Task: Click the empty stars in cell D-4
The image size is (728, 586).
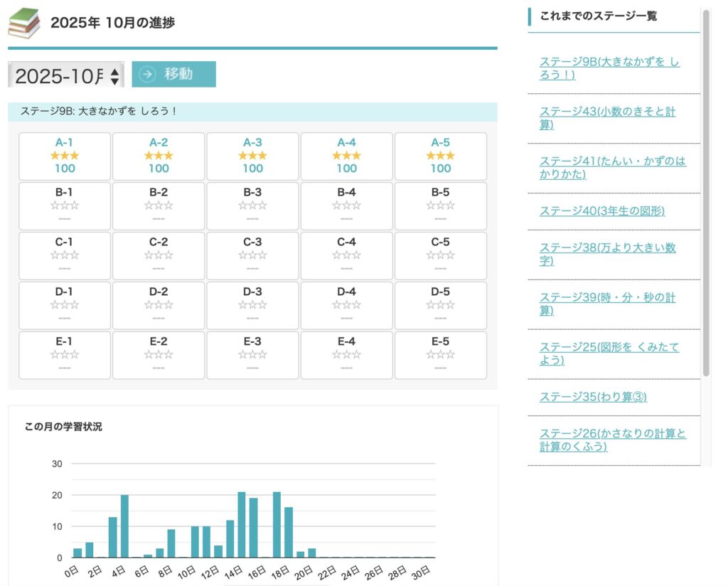Action: [346, 305]
